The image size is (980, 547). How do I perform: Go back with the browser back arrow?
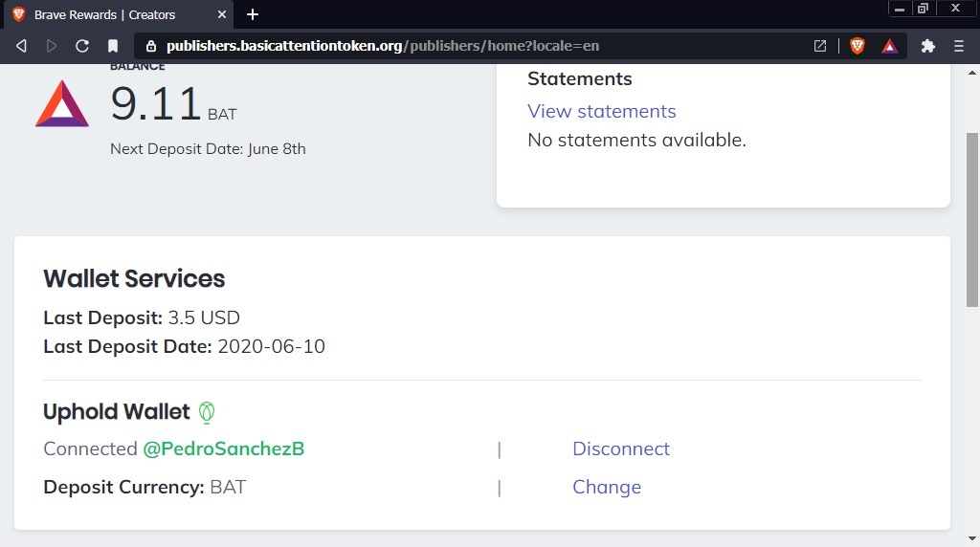[21, 46]
